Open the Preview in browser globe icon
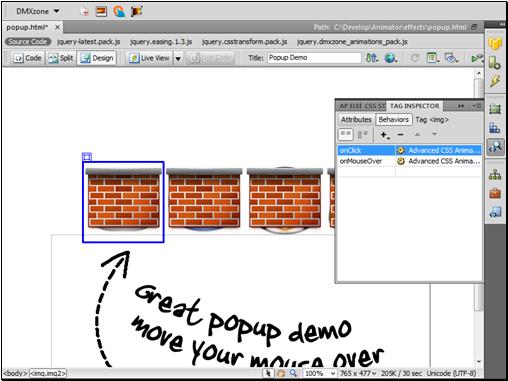 pos(390,58)
